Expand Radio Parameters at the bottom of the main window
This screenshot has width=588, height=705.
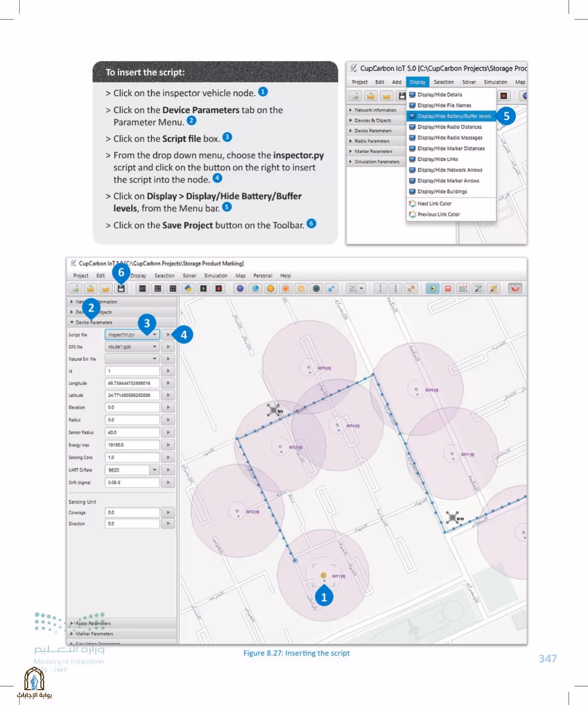pyautogui.click(x=122, y=623)
